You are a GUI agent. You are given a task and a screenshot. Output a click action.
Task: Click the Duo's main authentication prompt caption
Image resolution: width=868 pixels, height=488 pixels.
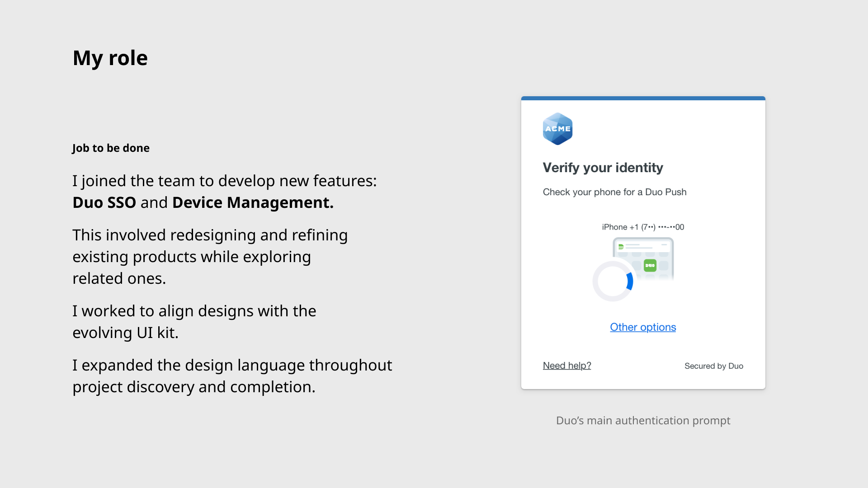click(x=643, y=421)
